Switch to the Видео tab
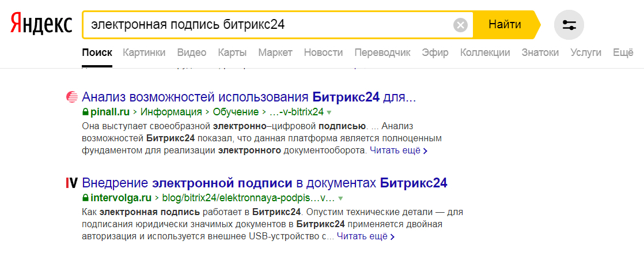Viewport: 644px width, 256px height. tap(192, 52)
